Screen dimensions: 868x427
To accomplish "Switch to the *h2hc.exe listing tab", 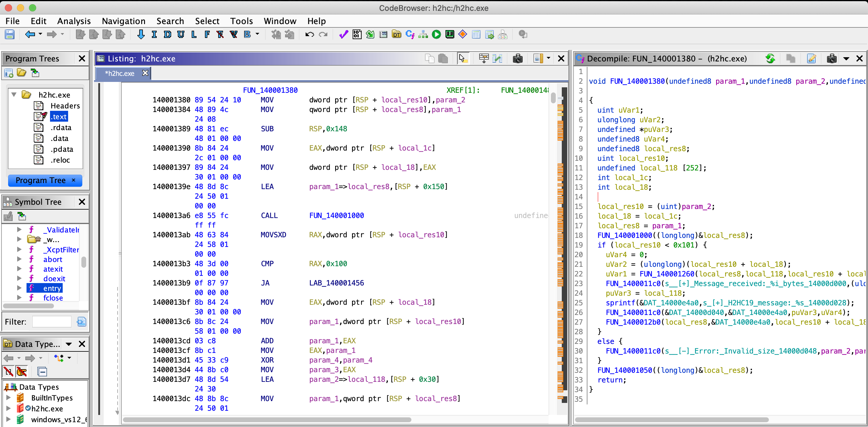I will (x=120, y=73).
